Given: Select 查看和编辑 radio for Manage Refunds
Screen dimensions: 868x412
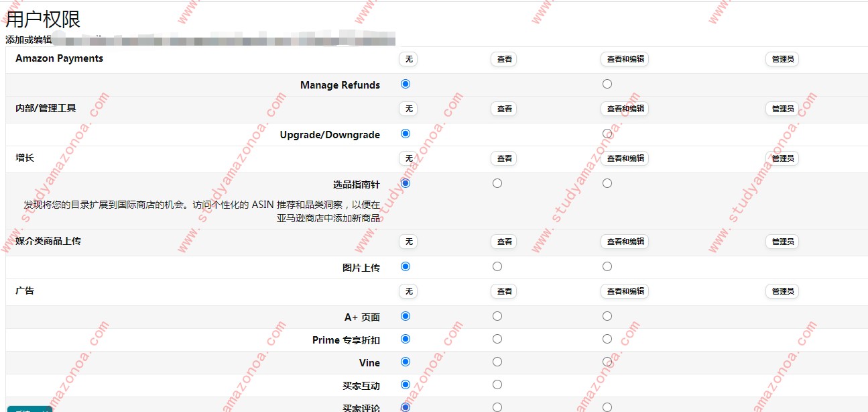Looking at the screenshot, I should click(x=607, y=84).
